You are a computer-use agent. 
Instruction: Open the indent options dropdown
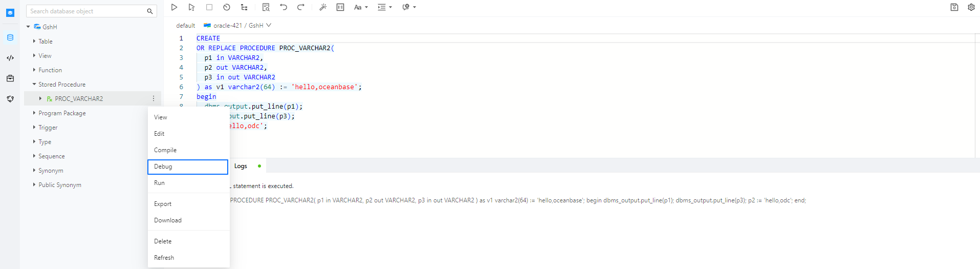[384, 7]
